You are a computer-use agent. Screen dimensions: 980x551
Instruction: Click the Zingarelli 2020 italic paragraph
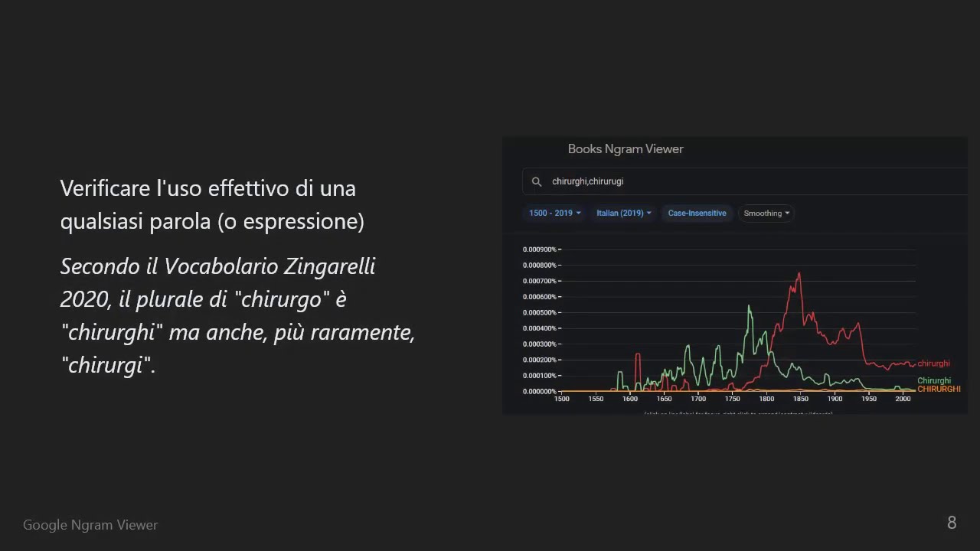tap(237, 315)
